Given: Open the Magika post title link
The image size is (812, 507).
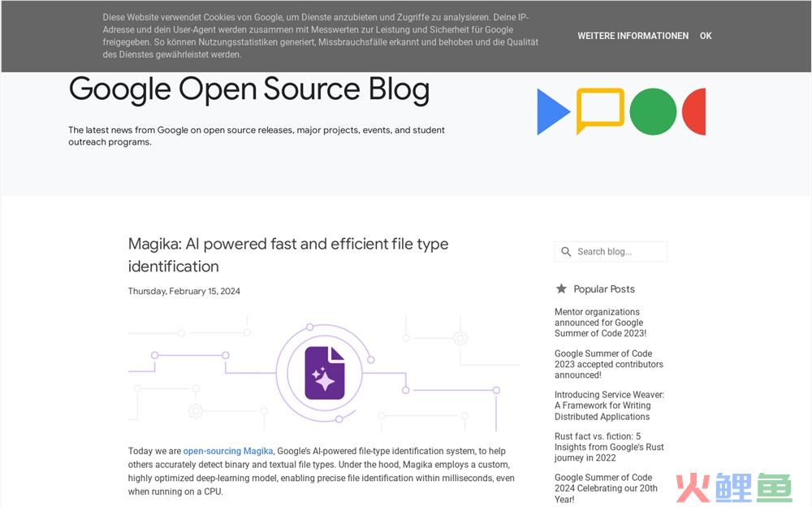Looking at the screenshot, I should [x=288, y=255].
